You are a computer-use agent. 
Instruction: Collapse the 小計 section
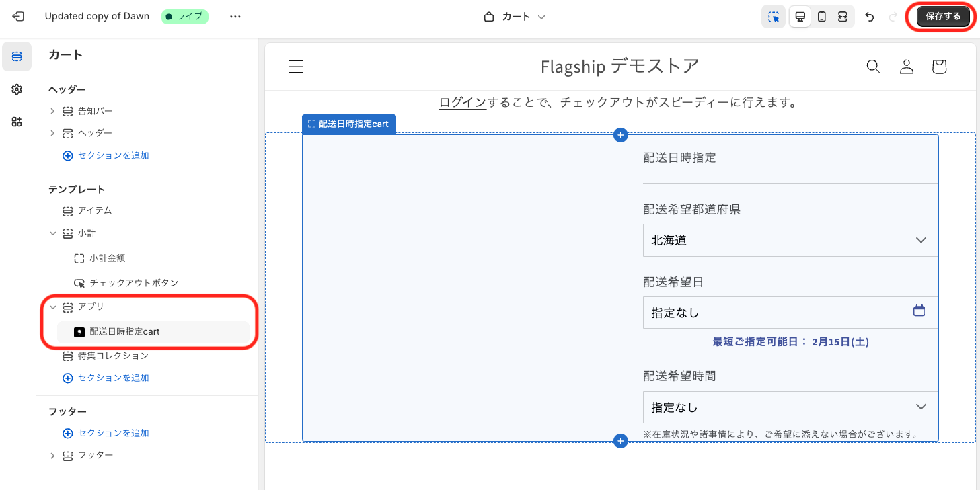52,233
